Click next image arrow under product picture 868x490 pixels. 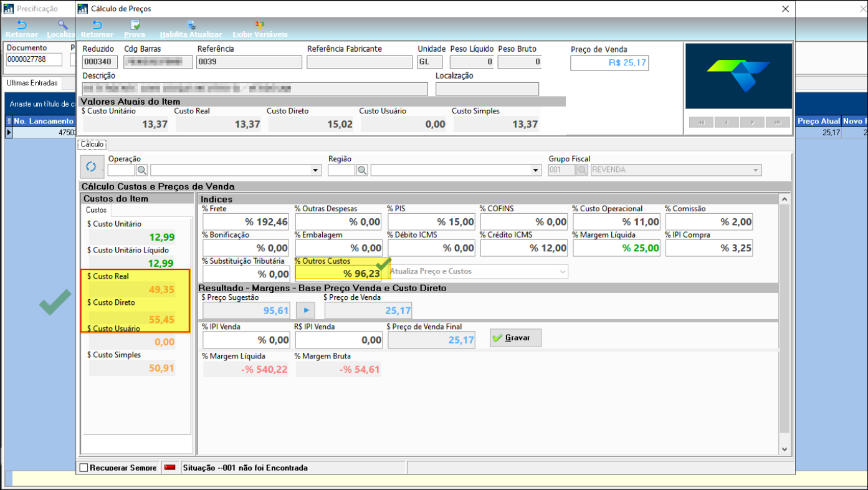pos(752,123)
